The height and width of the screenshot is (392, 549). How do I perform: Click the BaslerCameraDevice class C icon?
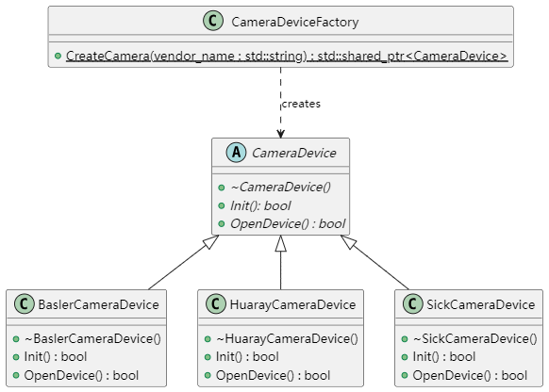click(25, 303)
